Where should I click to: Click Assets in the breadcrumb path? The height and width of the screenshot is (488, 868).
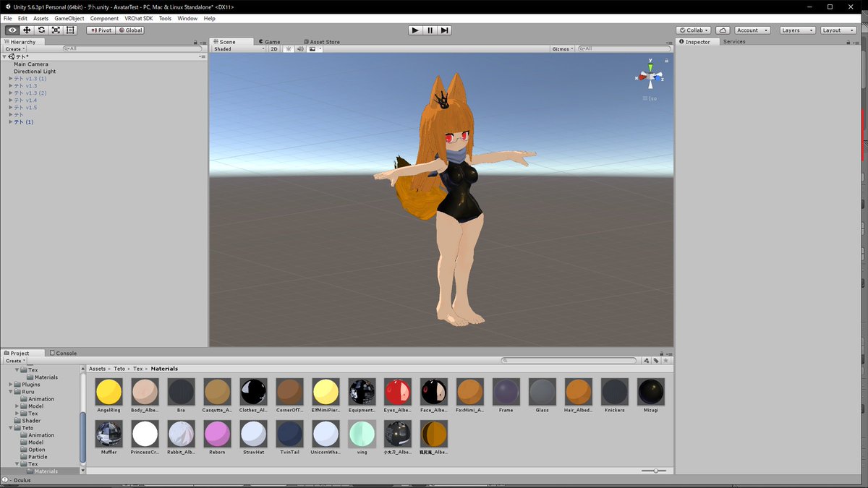(97, 369)
